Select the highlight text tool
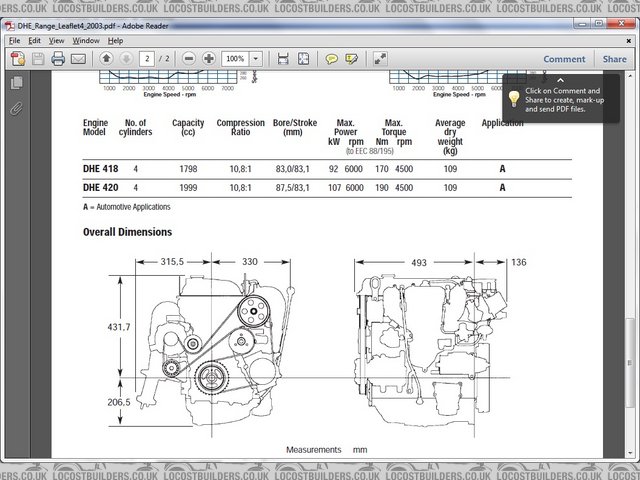The image size is (640, 480). point(351,59)
